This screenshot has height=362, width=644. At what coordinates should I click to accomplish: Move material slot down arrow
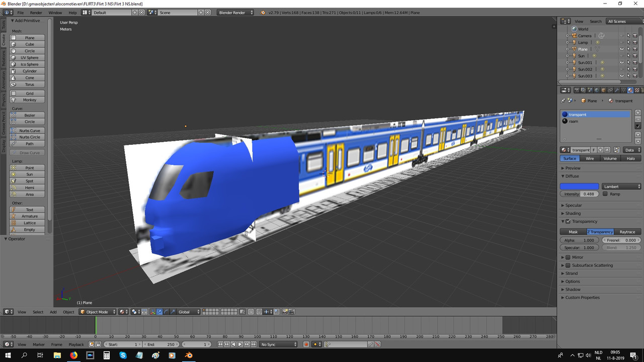[638, 141]
